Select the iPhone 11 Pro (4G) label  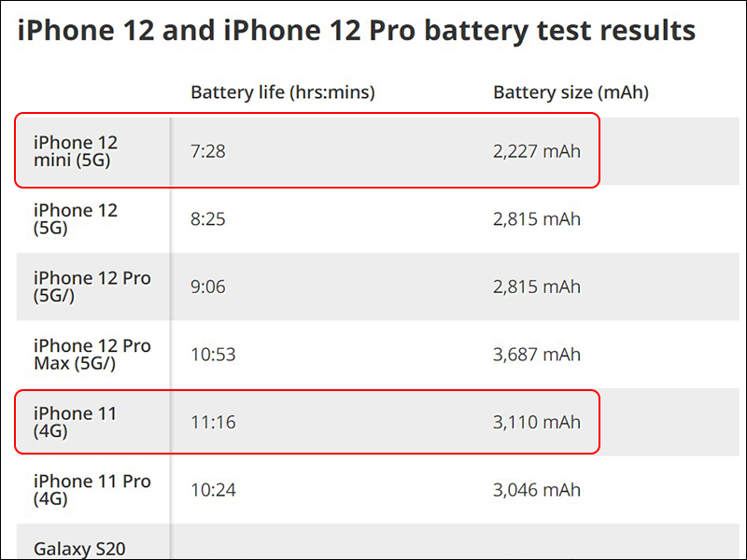[92, 490]
